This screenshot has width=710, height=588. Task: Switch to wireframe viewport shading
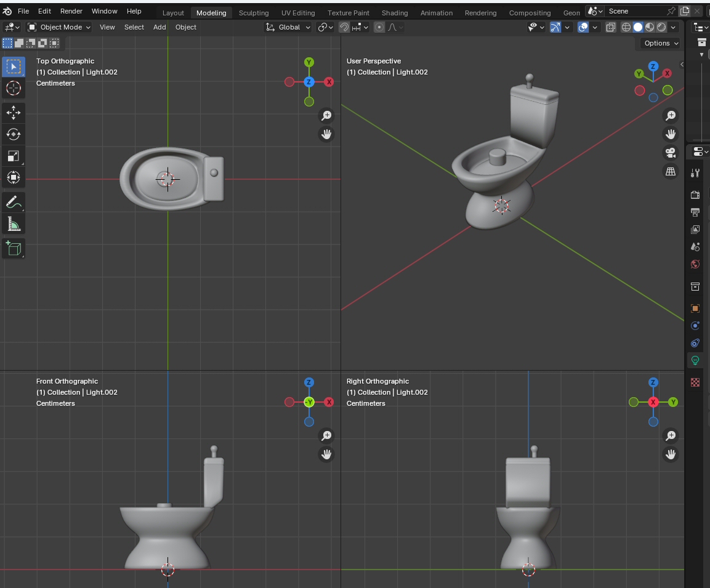coord(626,27)
